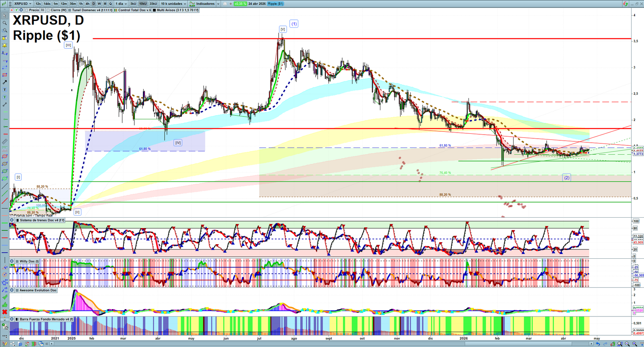
Task: Open the dropdown arrow next to Indicadores
Action: coord(218,4)
